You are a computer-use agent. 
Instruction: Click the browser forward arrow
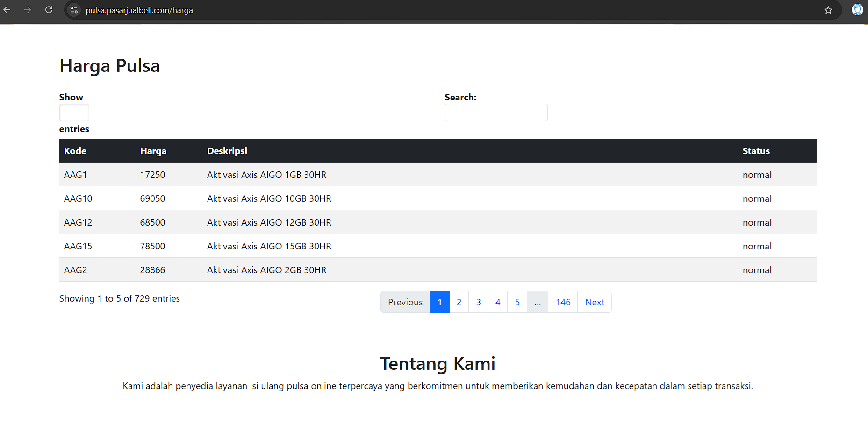coord(28,10)
